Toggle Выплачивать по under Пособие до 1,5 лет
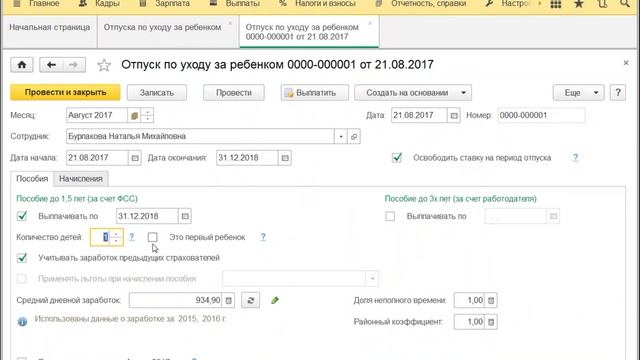Viewport: 640px width, 360px height. tap(22, 216)
